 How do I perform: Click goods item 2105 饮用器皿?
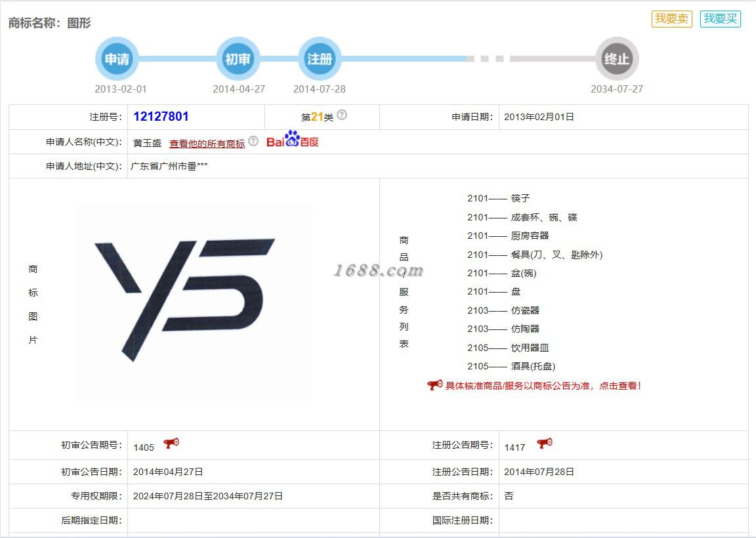click(x=508, y=348)
